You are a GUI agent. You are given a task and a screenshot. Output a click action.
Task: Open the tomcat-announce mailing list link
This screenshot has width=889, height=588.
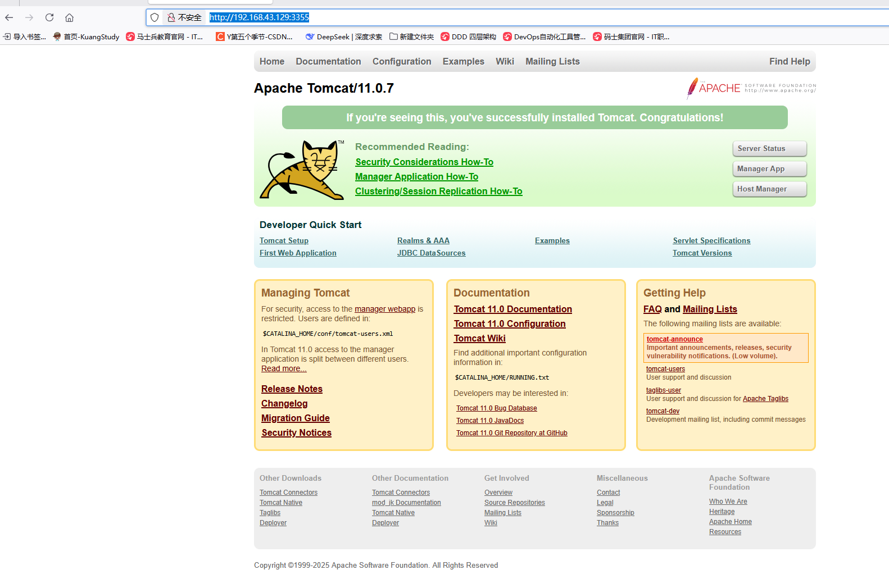pyautogui.click(x=674, y=339)
